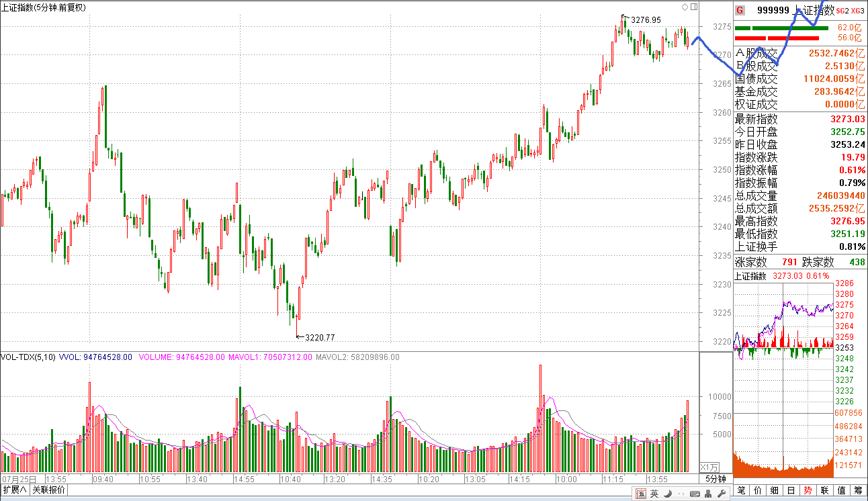Expand the 扩展 panel at bottom left
The image size is (868, 501).
pyautogui.click(x=15, y=490)
